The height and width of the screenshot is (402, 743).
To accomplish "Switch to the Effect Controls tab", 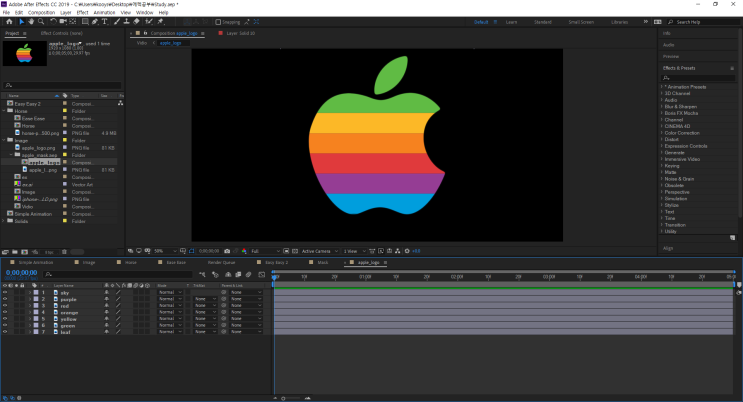I will pyautogui.click(x=62, y=33).
